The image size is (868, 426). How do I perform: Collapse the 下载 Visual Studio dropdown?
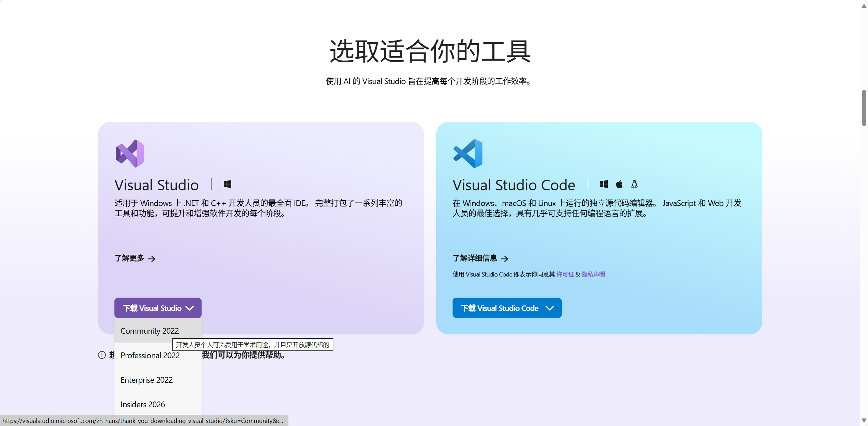[158, 308]
